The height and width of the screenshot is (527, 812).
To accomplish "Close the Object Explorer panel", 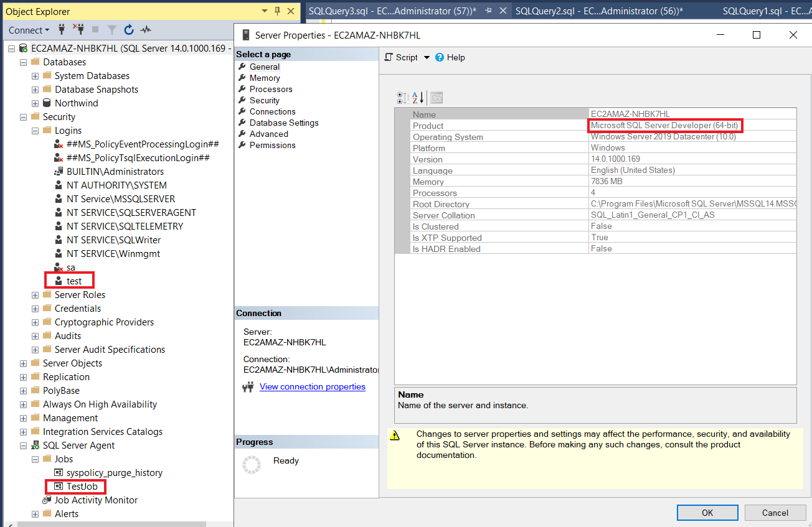I will tap(290, 11).
